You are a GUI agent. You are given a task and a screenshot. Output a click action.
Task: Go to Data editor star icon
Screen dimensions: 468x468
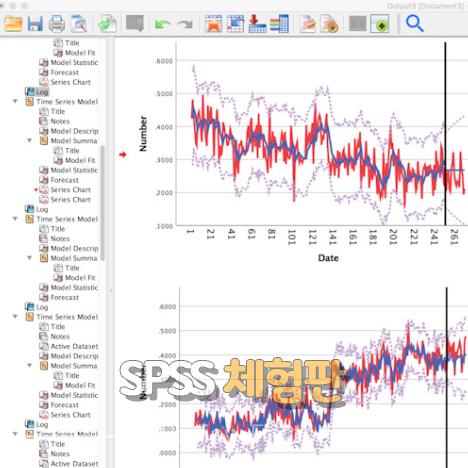(x=213, y=24)
